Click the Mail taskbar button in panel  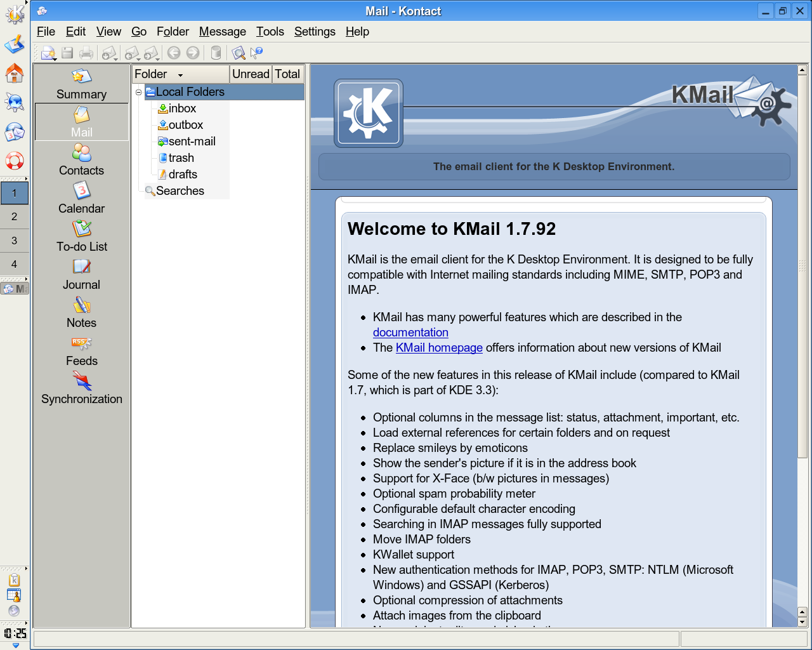click(x=15, y=289)
